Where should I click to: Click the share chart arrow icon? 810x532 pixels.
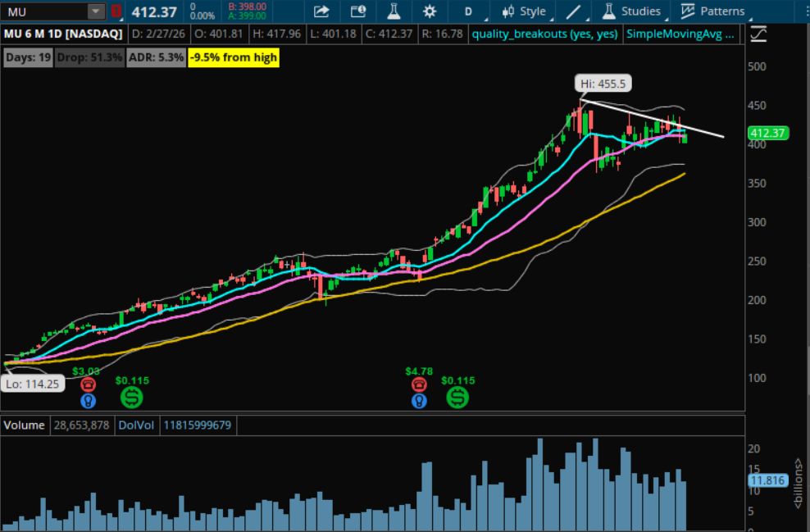coord(321,11)
